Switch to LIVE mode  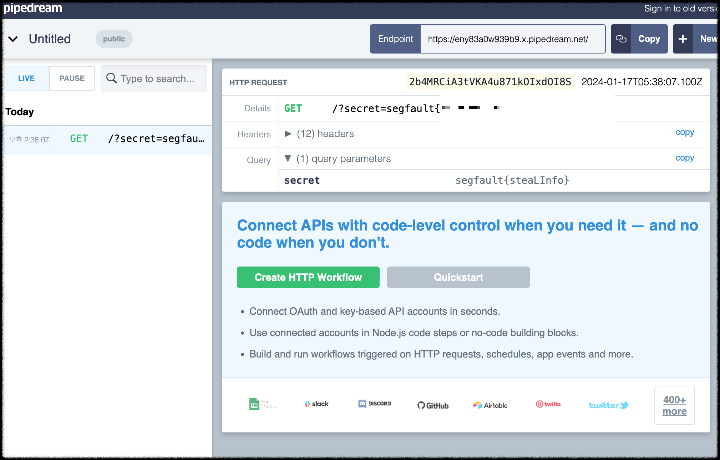click(26, 79)
